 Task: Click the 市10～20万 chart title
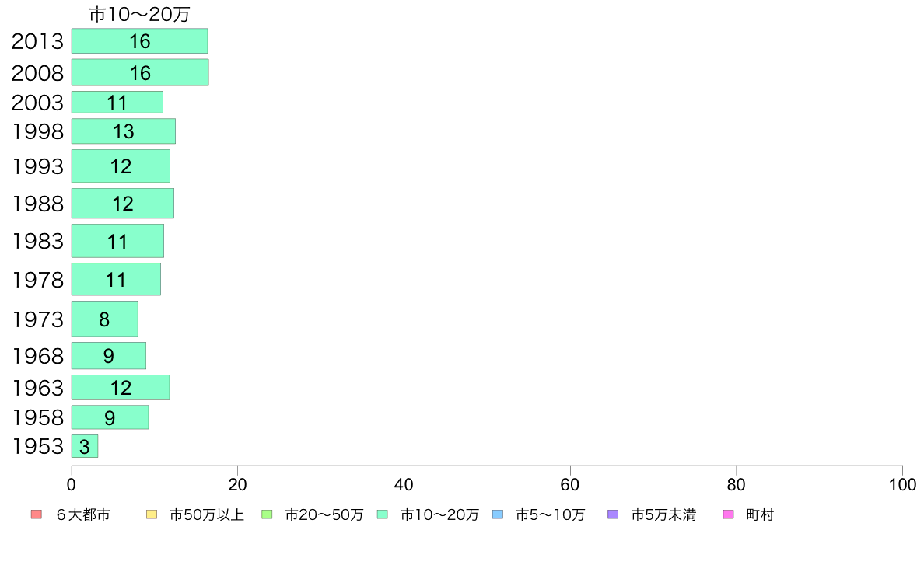tap(140, 14)
